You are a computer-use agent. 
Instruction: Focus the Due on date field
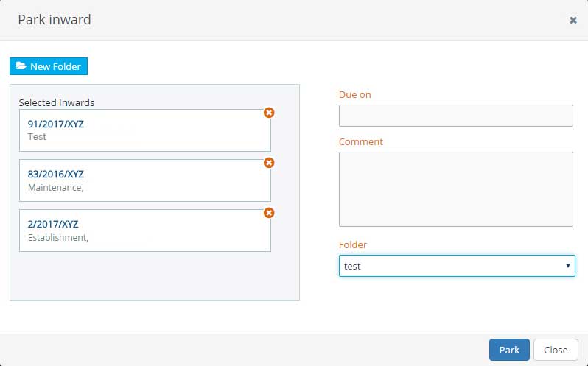point(455,116)
